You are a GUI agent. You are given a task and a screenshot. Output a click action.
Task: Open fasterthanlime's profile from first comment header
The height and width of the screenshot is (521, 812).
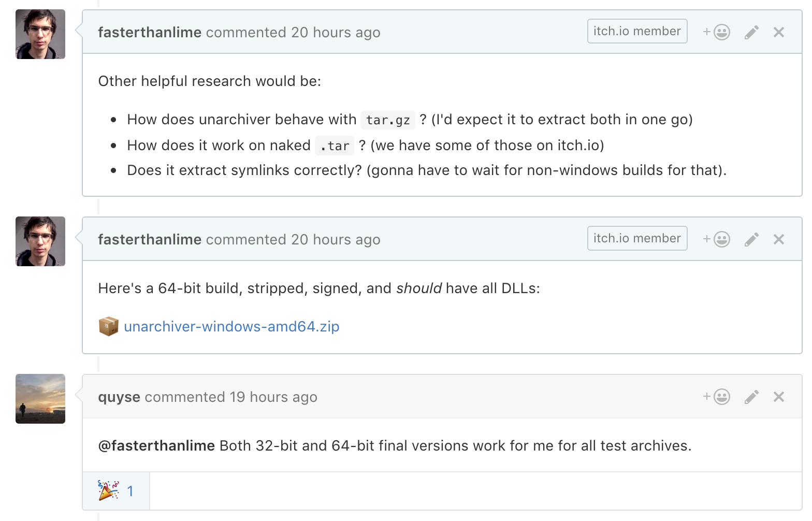pyautogui.click(x=150, y=32)
